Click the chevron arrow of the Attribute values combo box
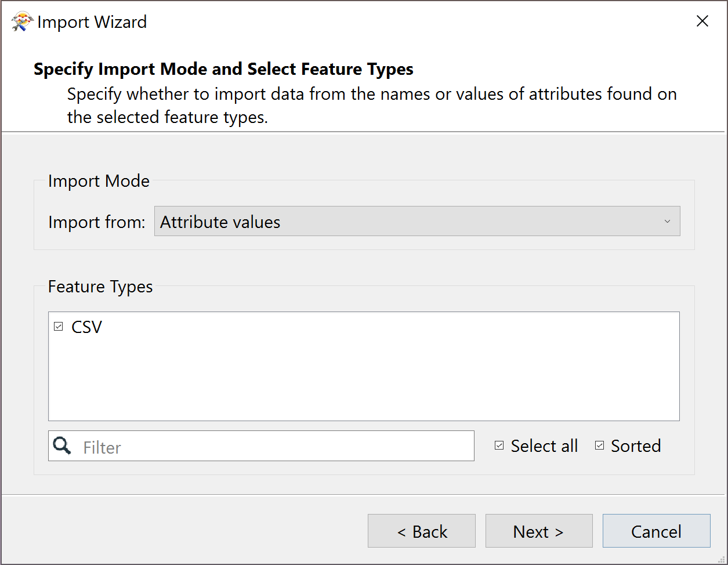 click(x=667, y=222)
